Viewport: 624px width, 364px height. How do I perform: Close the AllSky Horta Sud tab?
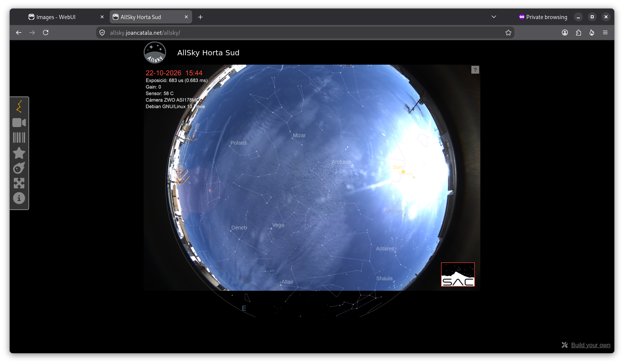coord(186,17)
